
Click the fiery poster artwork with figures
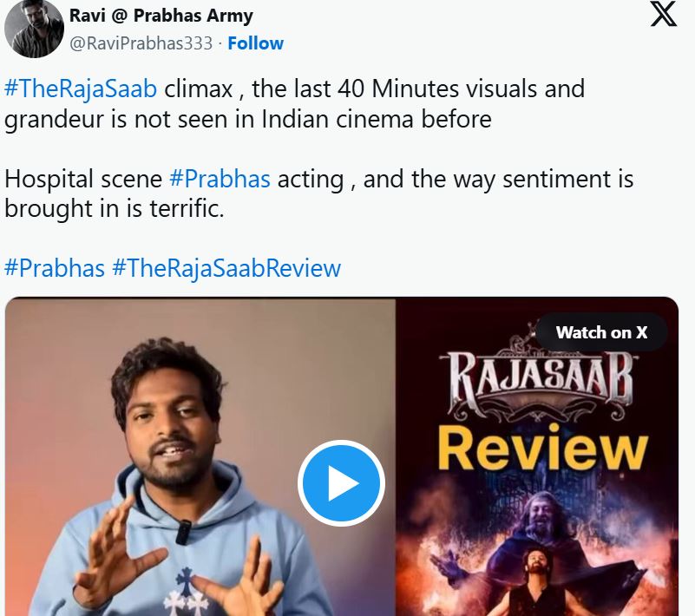(x=537, y=545)
